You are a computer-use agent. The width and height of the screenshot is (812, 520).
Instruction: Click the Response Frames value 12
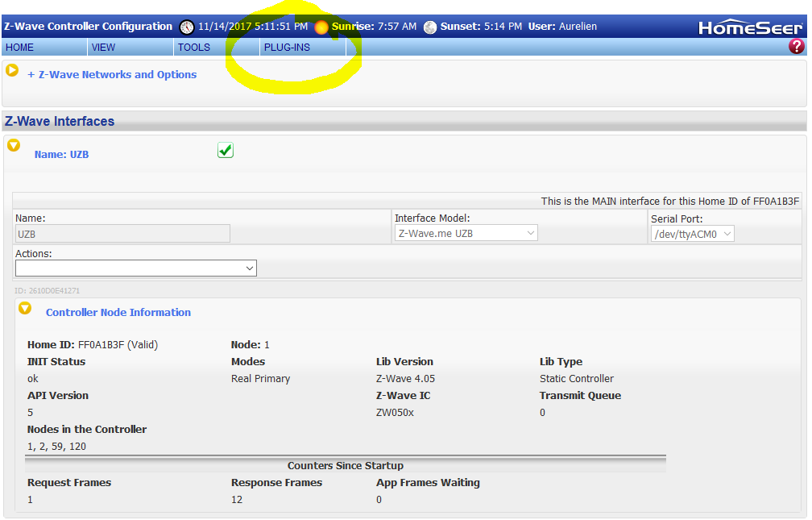pyautogui.click(x=237, y=500)
